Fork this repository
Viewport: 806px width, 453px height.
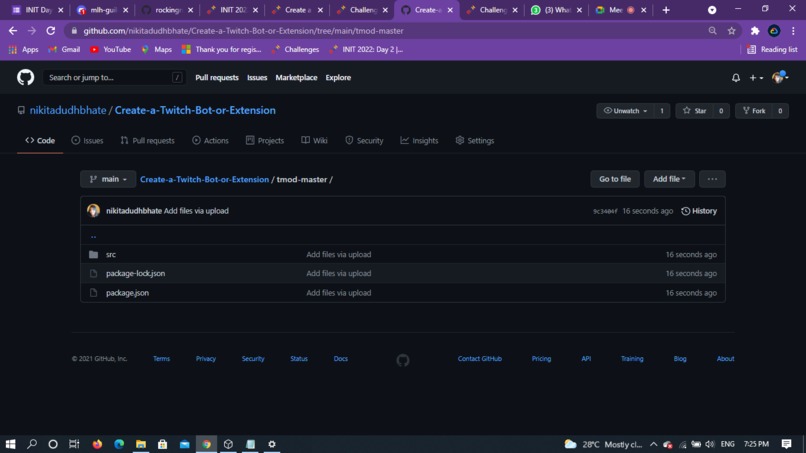click(x=754, y=111)
